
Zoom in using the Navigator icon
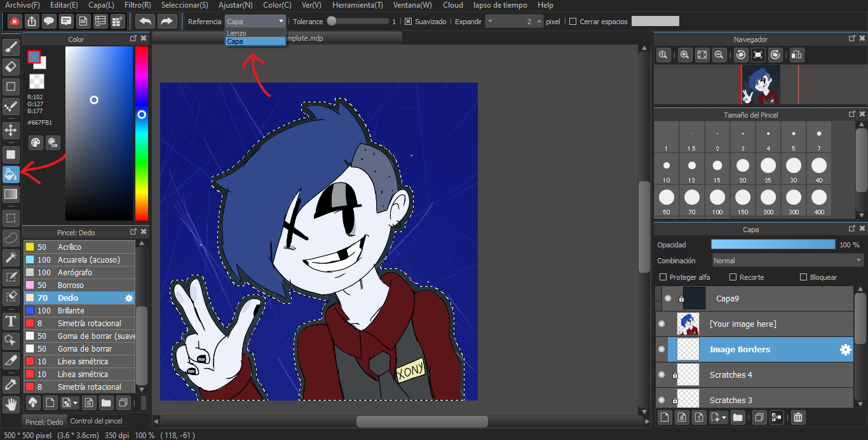pyautogui.click(x=684, y=55)
